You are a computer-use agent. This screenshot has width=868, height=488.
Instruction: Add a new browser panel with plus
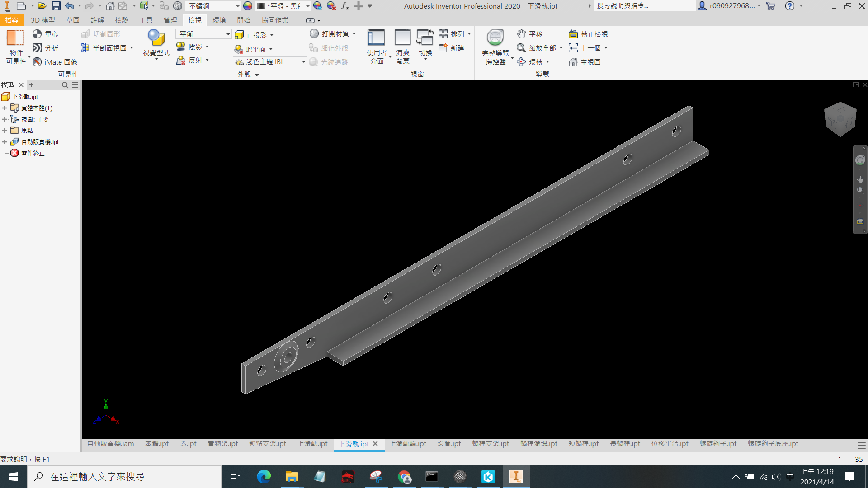tap(31, 85)
